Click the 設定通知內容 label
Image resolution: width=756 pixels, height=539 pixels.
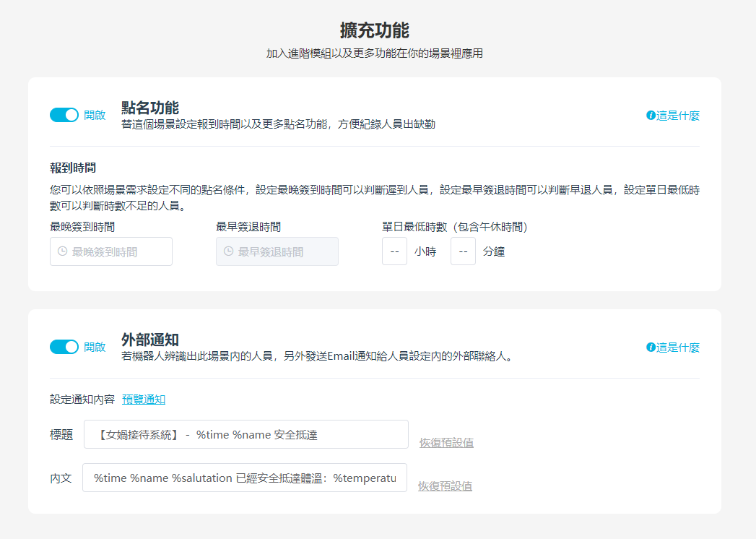pos(82,399)
